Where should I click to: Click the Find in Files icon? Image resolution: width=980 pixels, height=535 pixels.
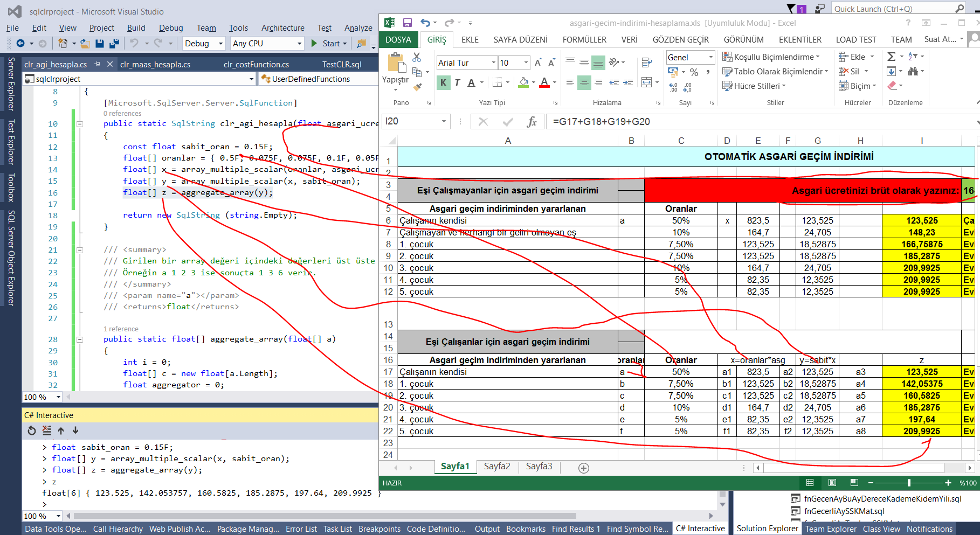(361, 43)
